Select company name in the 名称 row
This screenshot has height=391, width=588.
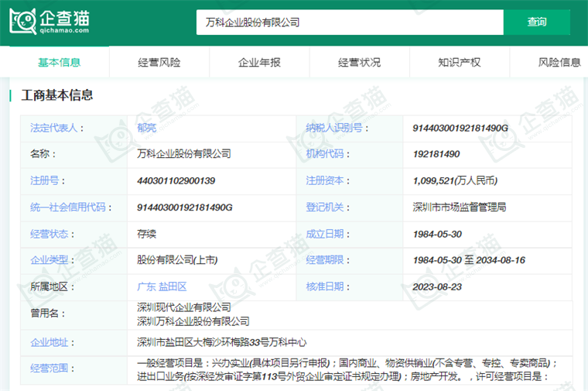click(x=184, y=154)
